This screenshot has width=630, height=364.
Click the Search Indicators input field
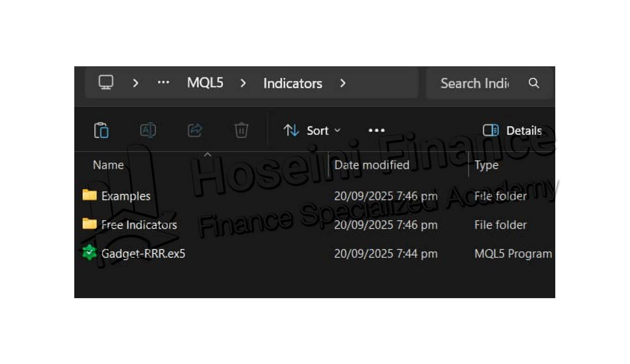pos(474,83)
